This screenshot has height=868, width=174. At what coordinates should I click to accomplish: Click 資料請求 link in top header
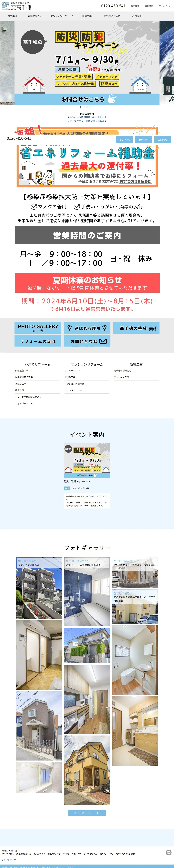pos(149,6)
